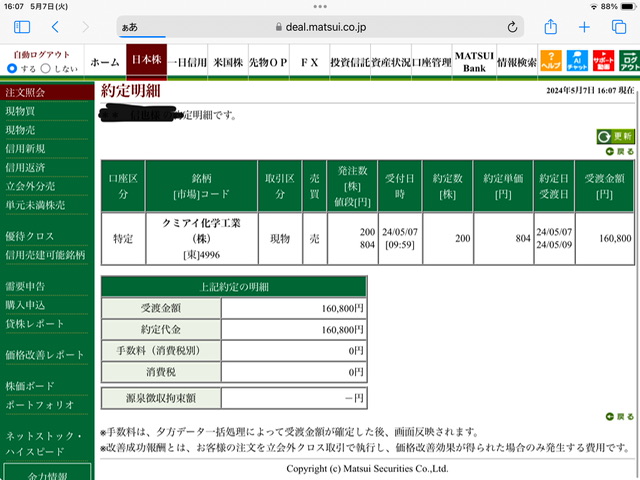Click the upper 戻る back link
The height and width of the screenshot is (480, 640).
[620, 151]
